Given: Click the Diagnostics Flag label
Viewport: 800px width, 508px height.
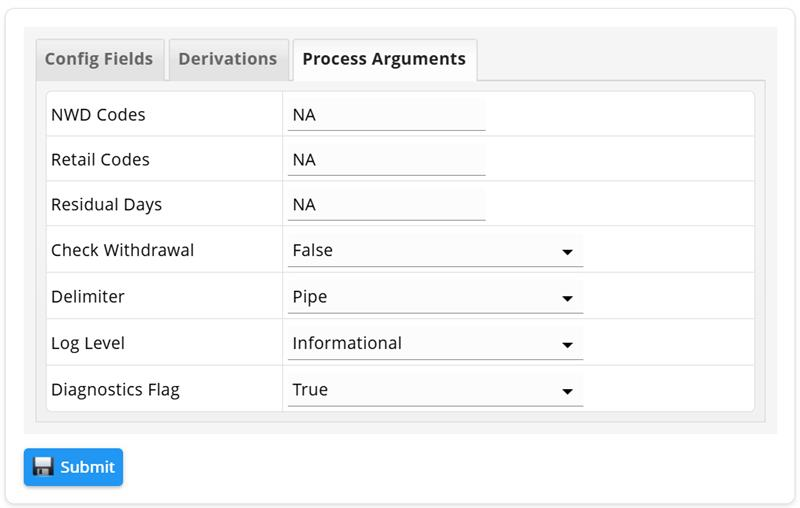Looking at the screenshot, I should 115,390.
